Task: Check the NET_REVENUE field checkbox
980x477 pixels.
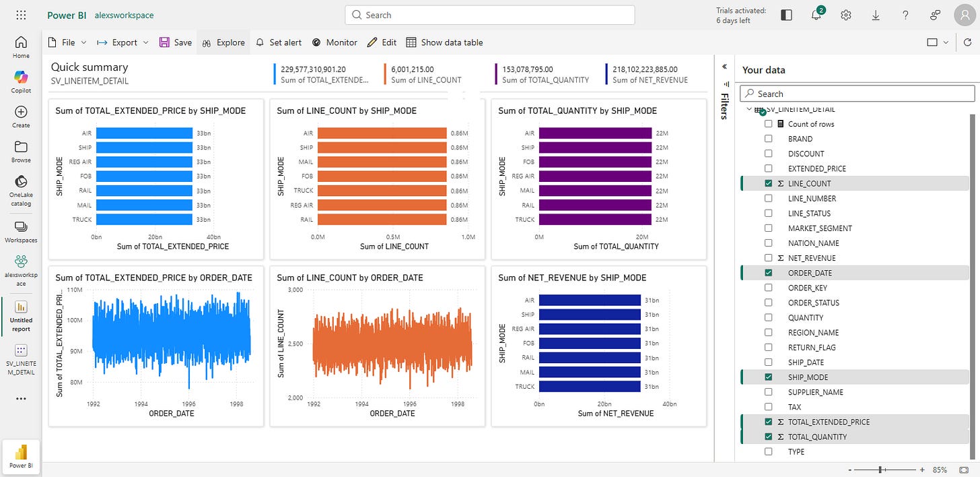Action: pyautogui.click(x=768, y=258)
